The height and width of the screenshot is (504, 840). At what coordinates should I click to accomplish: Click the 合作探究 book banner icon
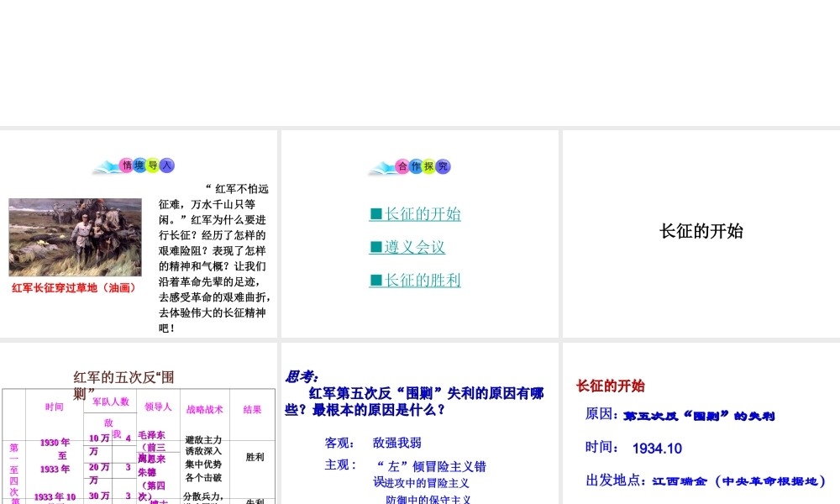(x=411, y=166)
